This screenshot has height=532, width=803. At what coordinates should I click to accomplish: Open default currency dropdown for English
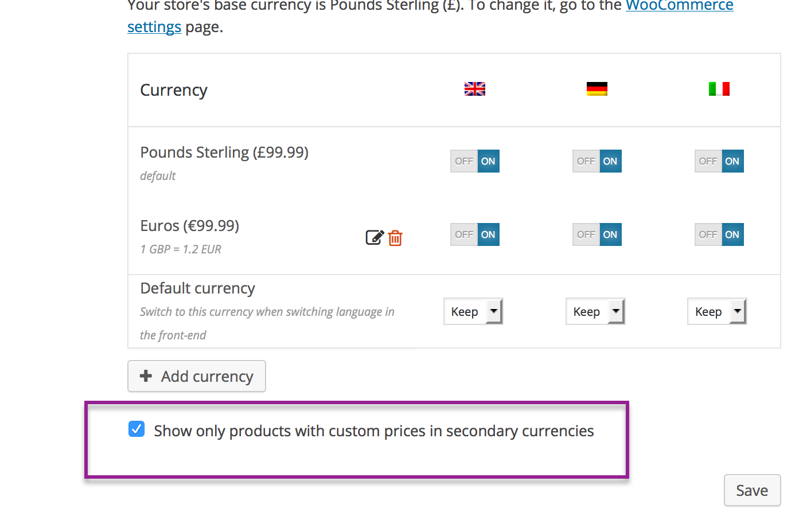coord(473,312)
